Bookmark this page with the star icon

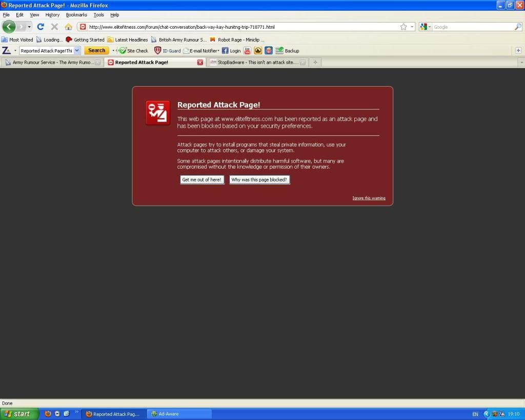pos(403,27)
